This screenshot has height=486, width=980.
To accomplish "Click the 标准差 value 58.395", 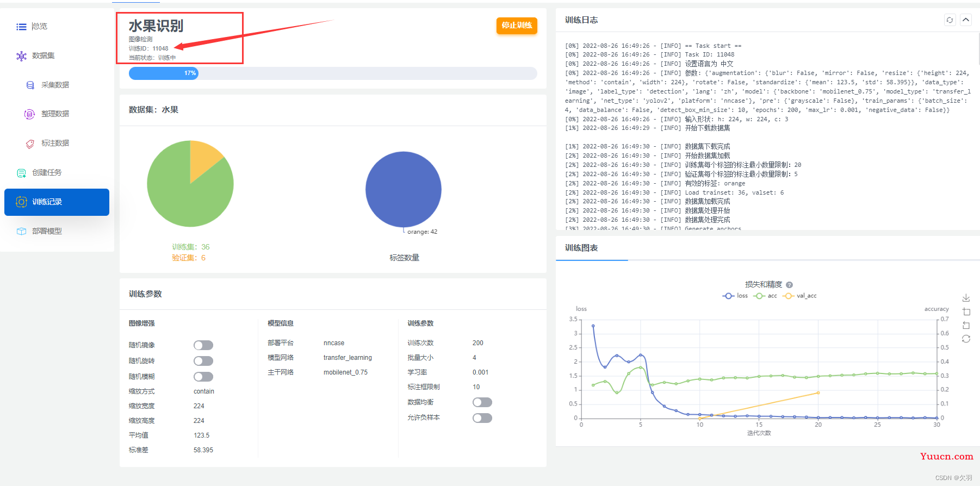I will tap(203, 450).
